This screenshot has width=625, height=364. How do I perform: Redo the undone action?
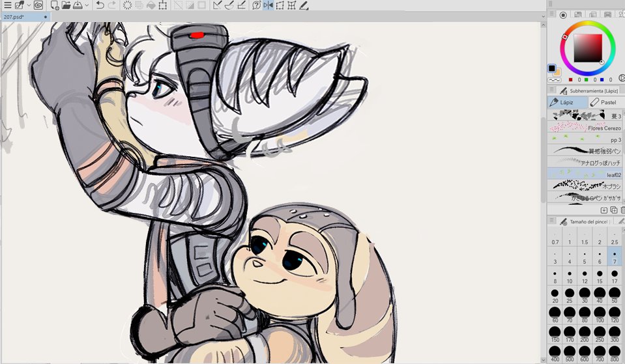(x=112, y=5)
